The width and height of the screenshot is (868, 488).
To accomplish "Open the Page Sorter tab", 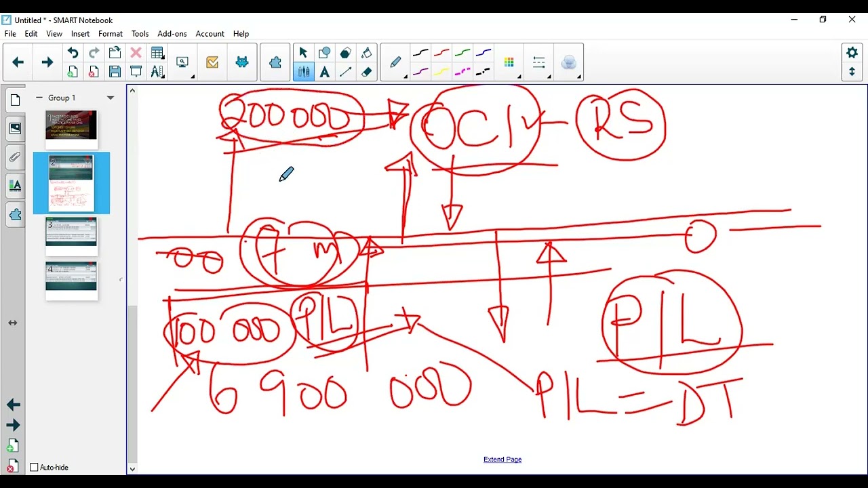I will (x=15, y=101).
